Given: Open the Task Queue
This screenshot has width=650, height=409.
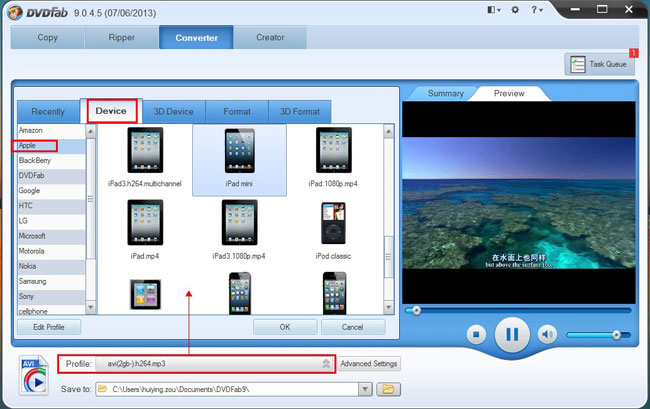Looking at the screenshot, I should (599, 64).
